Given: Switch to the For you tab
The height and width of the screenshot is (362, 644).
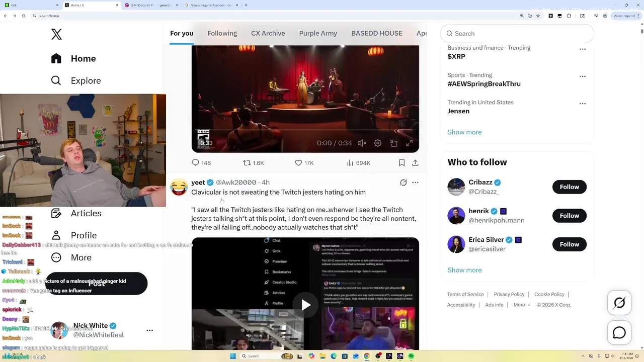Looking at the screenshot, I should tap(182, 33).
